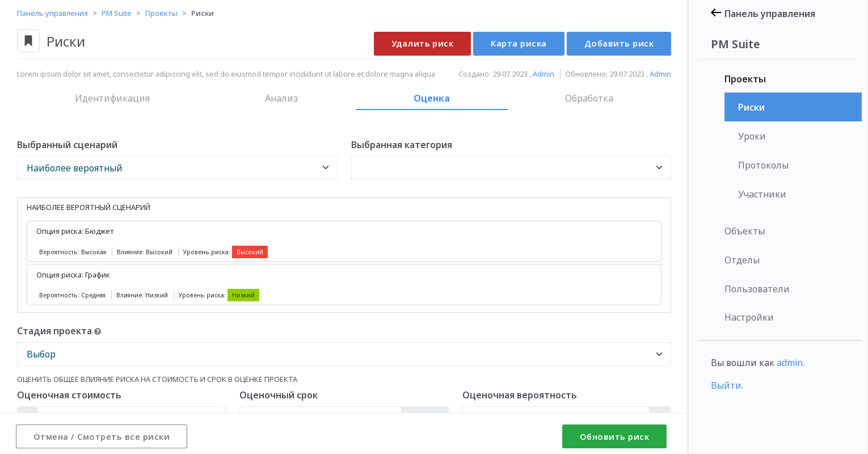Click the red Высокий risk level badge

250,252
